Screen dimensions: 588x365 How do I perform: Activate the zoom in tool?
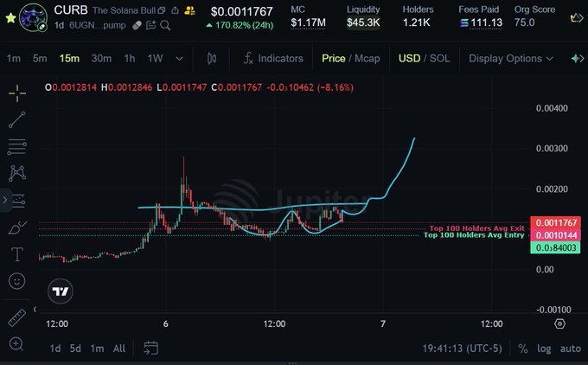point(16,343)
